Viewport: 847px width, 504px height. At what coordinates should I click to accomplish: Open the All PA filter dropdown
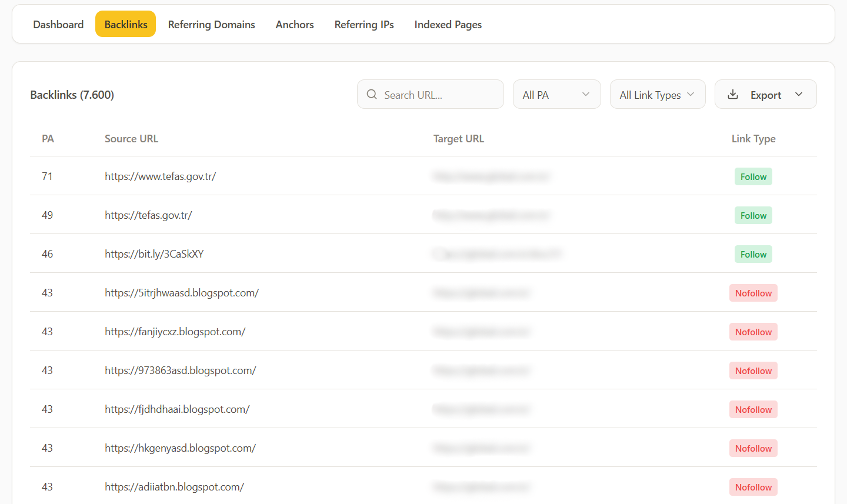(x=556, y=95)
